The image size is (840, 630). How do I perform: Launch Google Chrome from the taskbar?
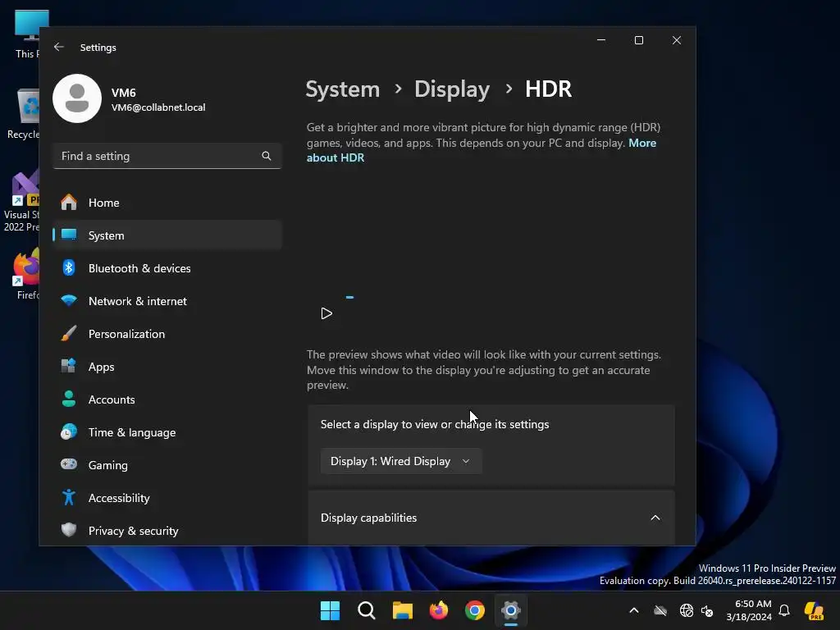(475, 610)
